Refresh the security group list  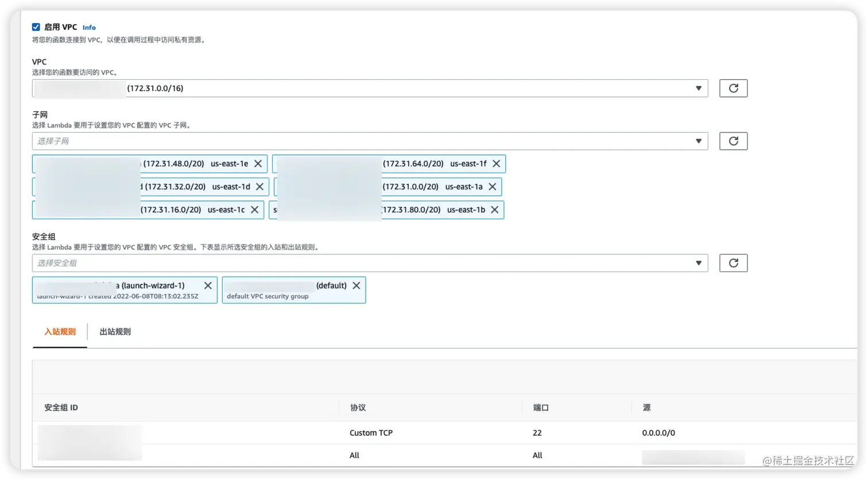[733, 263]
